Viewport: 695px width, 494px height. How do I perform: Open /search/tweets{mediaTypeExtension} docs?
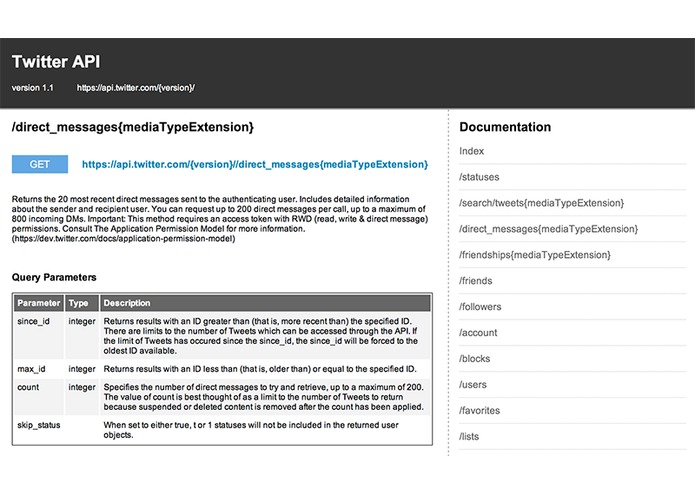click(542, 203)
